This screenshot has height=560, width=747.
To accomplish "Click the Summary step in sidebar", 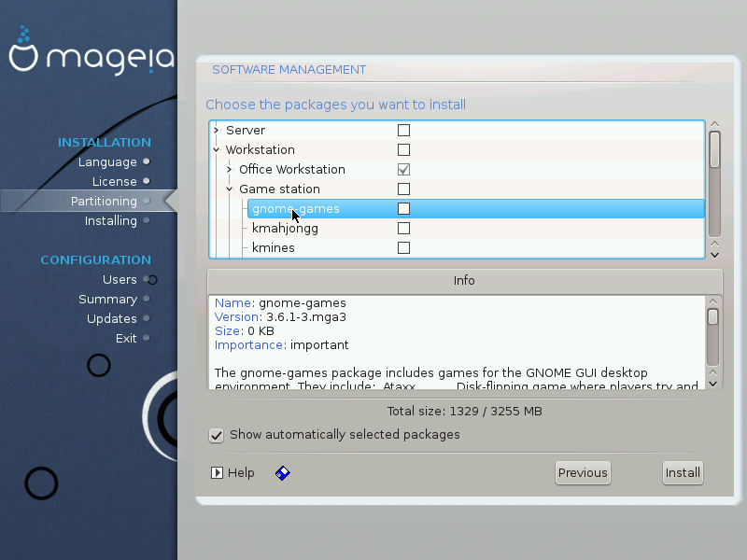I will (x=107, y=299).
